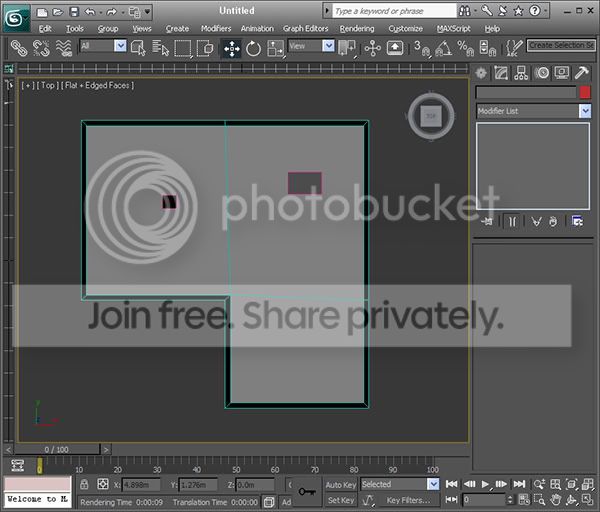Open the Modifiers menu
The width and height of the screenshot is (600, 512).
(216, 29)
